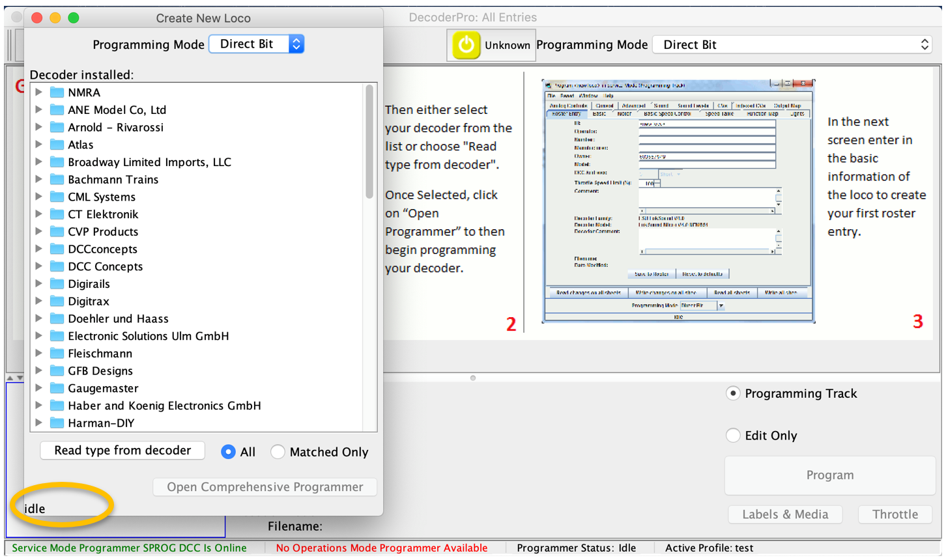Expand the Arnold - Rivarossi node
This screenshot has width=946, height=560.
click(39, 127)
